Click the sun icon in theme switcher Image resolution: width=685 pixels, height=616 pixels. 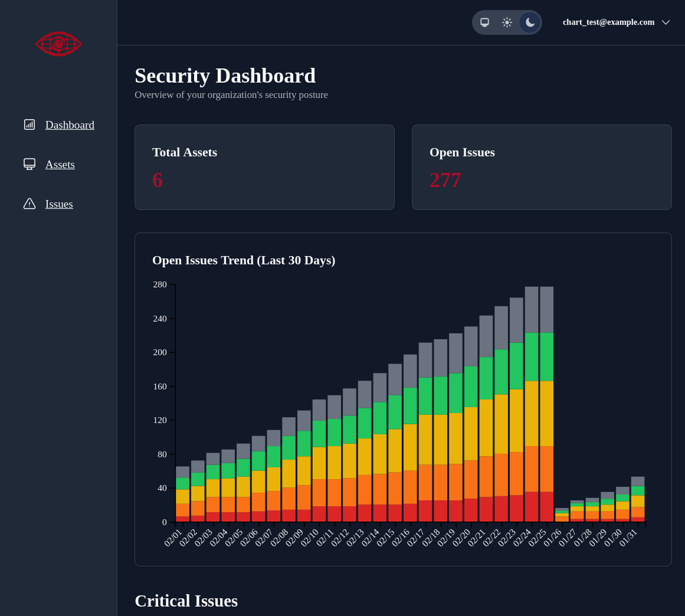click(507, 22)
